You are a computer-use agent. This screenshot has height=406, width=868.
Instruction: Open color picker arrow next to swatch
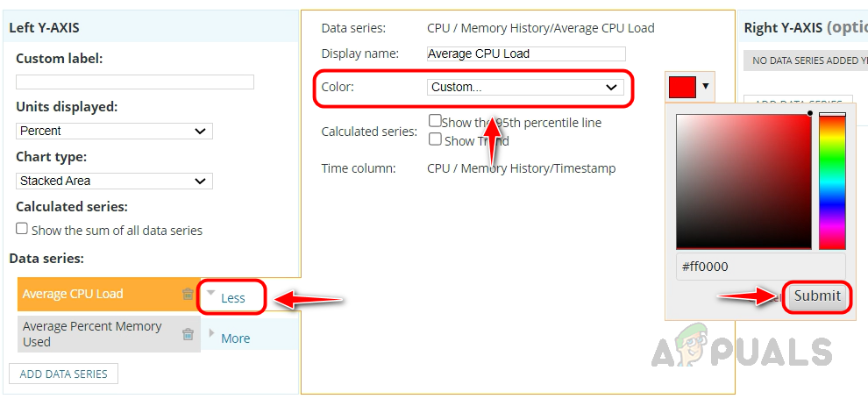point(706,87)
